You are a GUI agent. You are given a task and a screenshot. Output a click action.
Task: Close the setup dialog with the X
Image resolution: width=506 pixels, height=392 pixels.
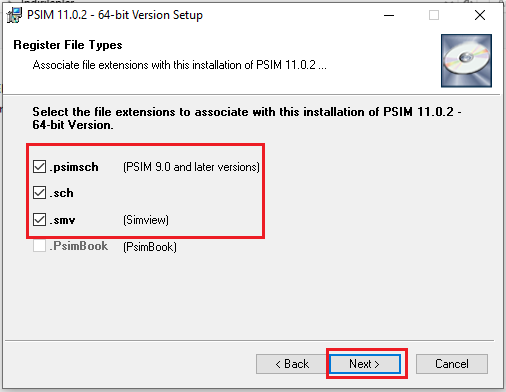480,15
